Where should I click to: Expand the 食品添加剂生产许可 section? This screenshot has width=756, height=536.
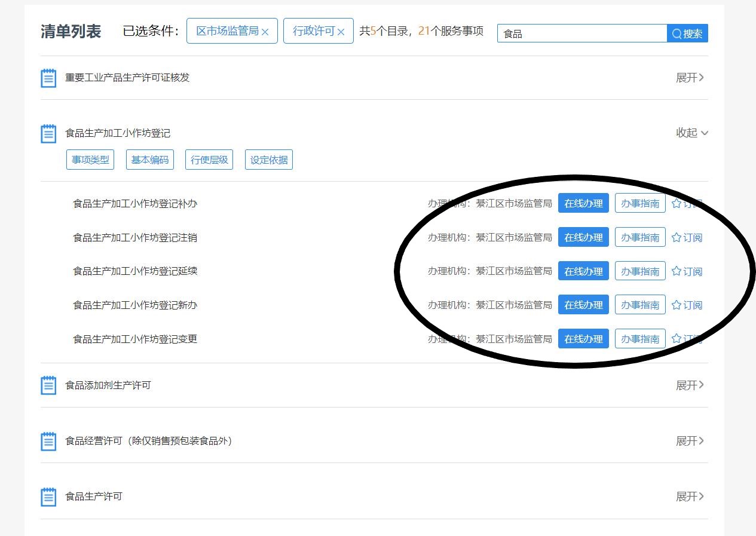click(690, 385)
